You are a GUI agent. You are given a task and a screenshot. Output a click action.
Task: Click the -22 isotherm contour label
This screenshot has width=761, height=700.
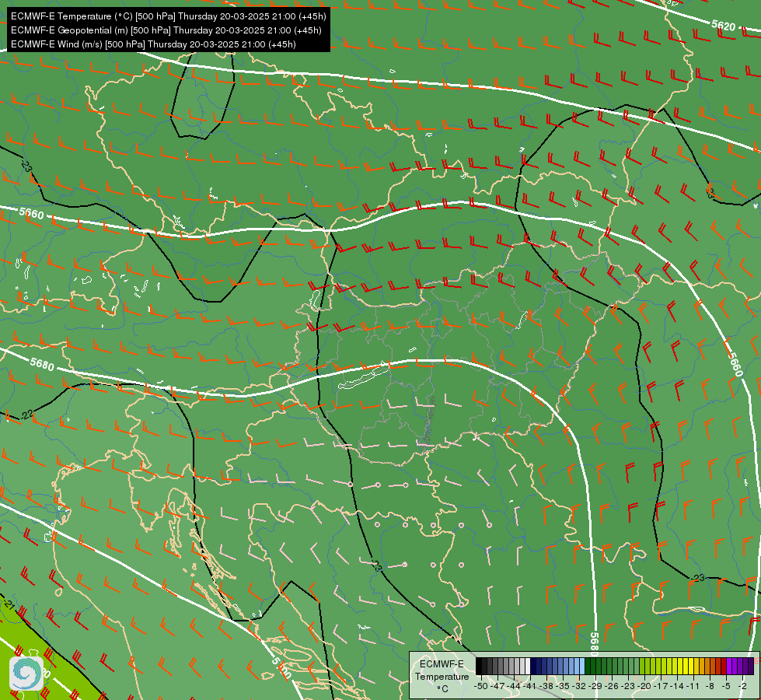click(26, 415)
